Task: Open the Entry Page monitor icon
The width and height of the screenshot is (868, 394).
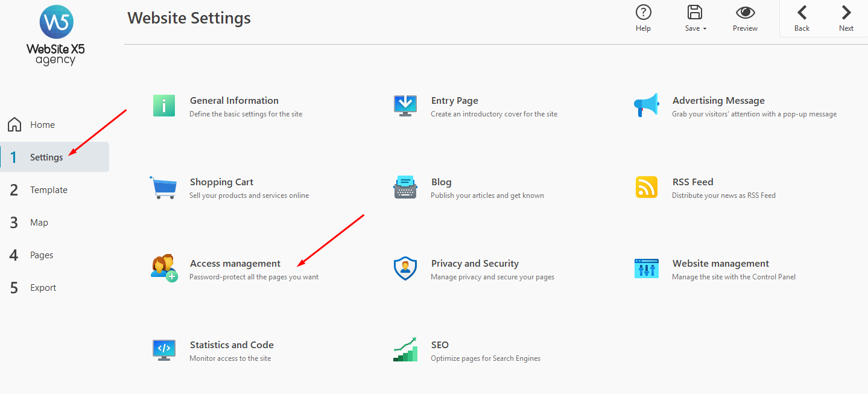Action: (x=405, y=106)
